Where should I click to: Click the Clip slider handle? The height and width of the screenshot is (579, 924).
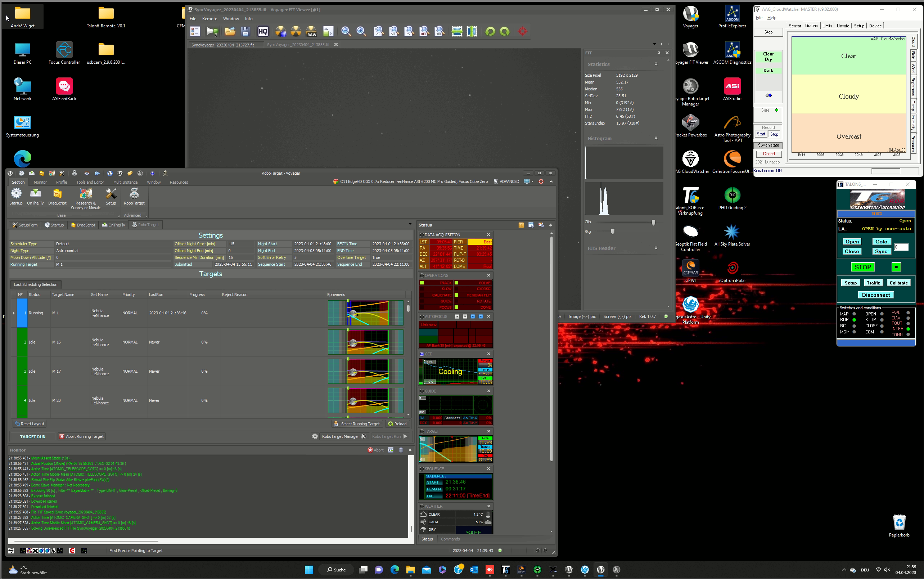(x=653, y=222)
